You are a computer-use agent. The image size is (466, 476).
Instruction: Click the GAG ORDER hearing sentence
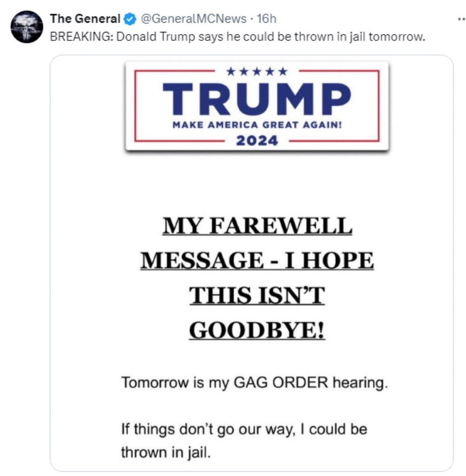coord(254,384)
